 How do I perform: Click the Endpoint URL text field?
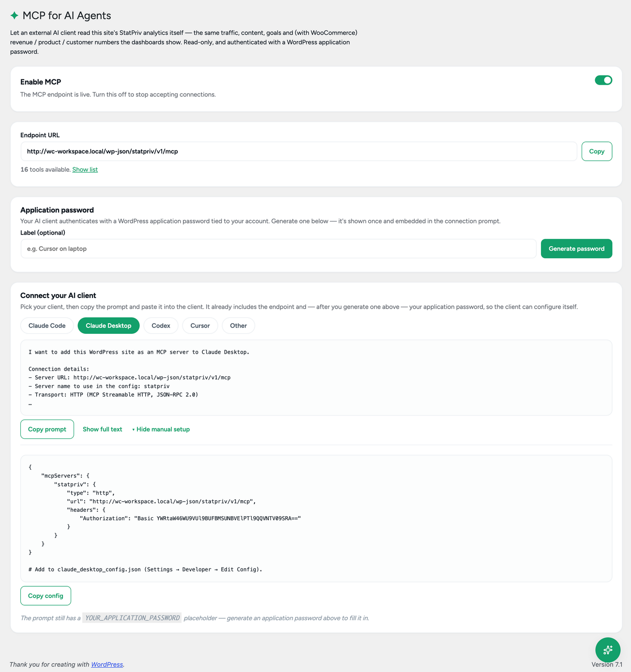tap(299, 151)
